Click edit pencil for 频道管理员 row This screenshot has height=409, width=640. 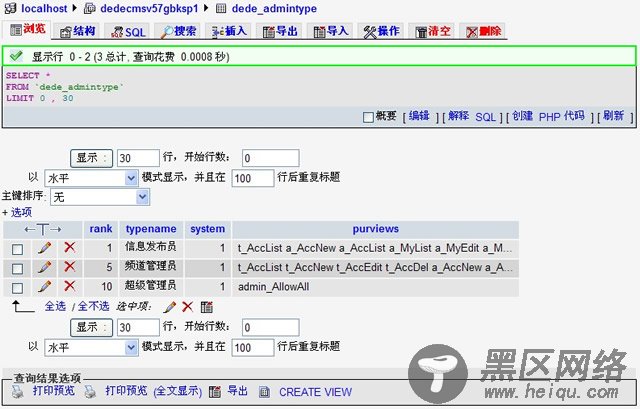pyautogui.click(x=44, y=267)
